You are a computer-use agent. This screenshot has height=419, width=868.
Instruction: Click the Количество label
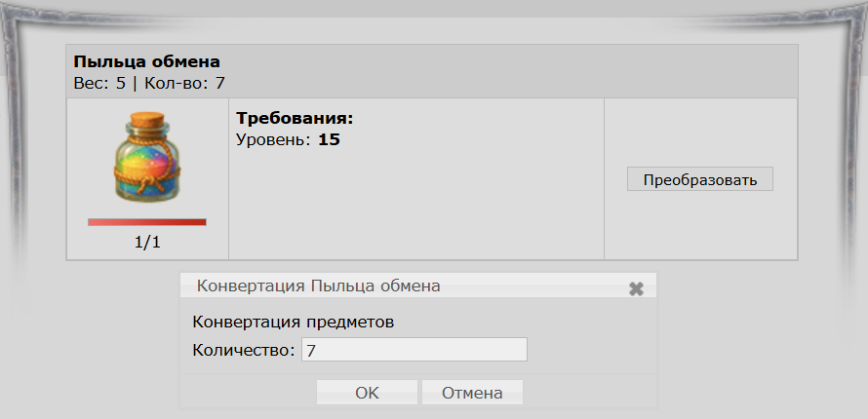point(243,350)
